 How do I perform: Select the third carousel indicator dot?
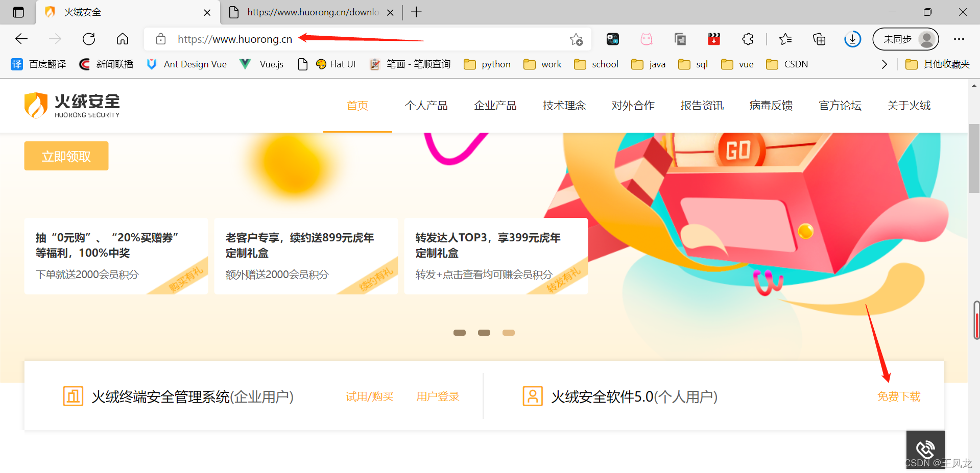(509, 333)
